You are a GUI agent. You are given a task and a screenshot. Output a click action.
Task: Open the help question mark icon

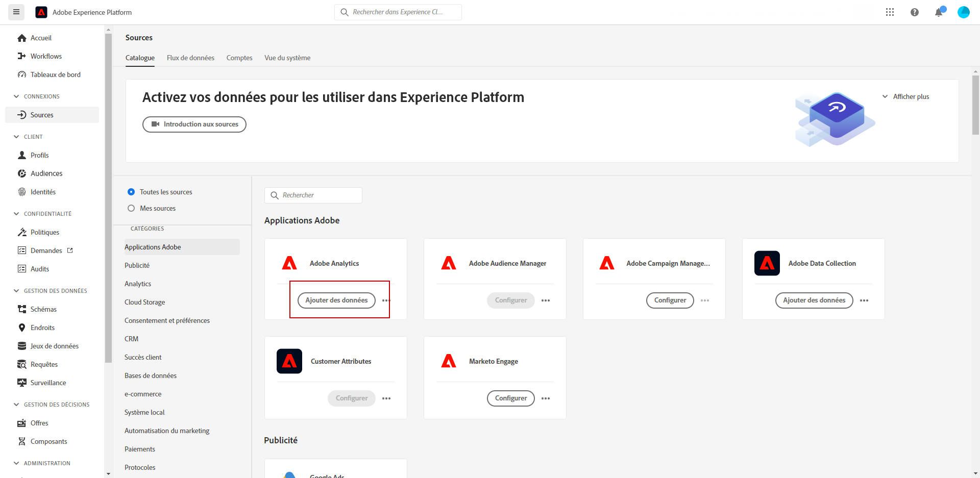pos(914,12)
